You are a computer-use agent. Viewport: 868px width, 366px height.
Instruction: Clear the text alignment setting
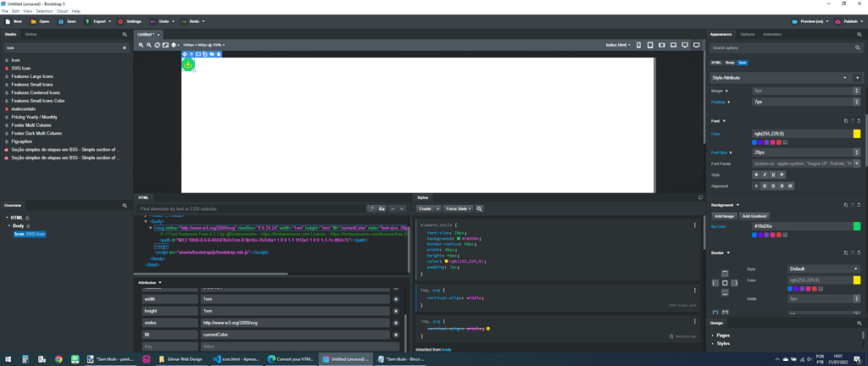756,186
